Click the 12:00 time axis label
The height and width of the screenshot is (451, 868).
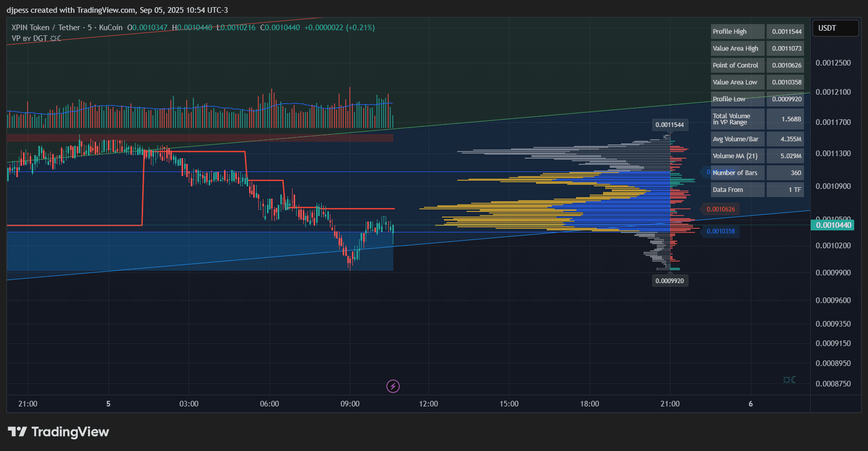coord(429,403)
